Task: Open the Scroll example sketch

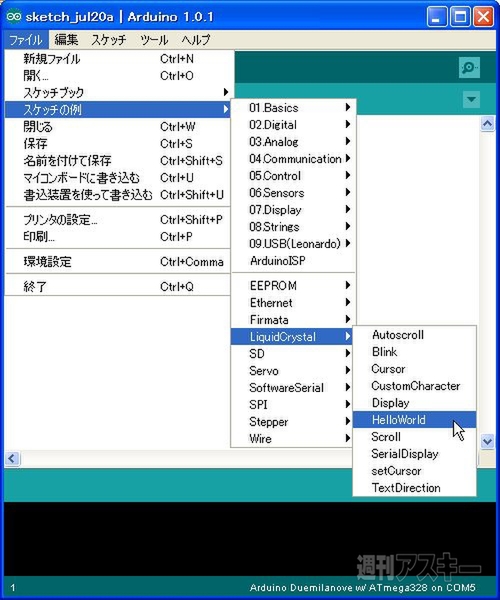Action: 414,437
